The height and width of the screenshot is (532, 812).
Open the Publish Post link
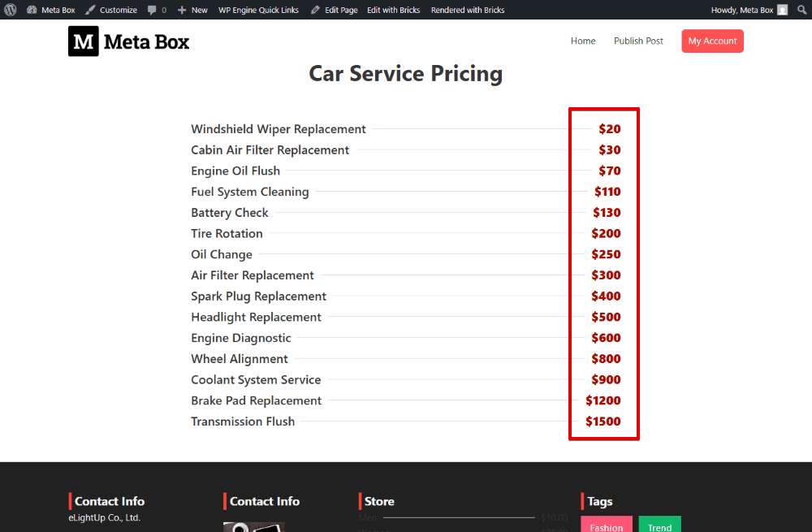pos(638,41)
